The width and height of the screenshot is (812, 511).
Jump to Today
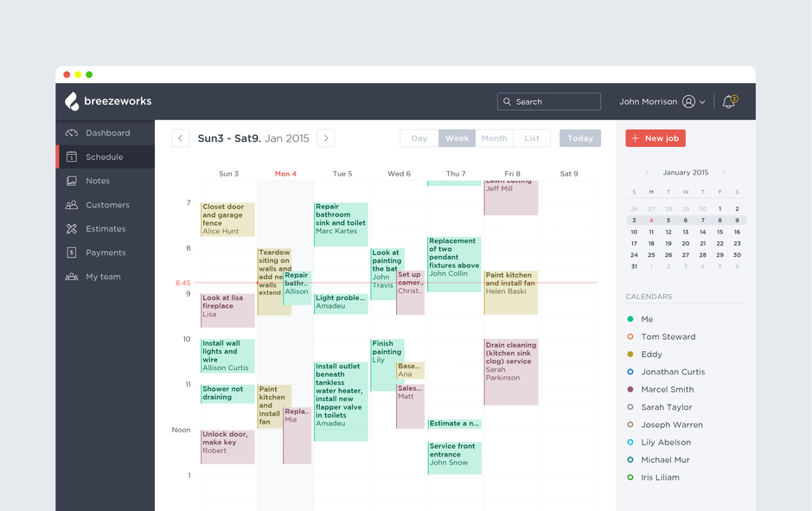tap(580, 138)
